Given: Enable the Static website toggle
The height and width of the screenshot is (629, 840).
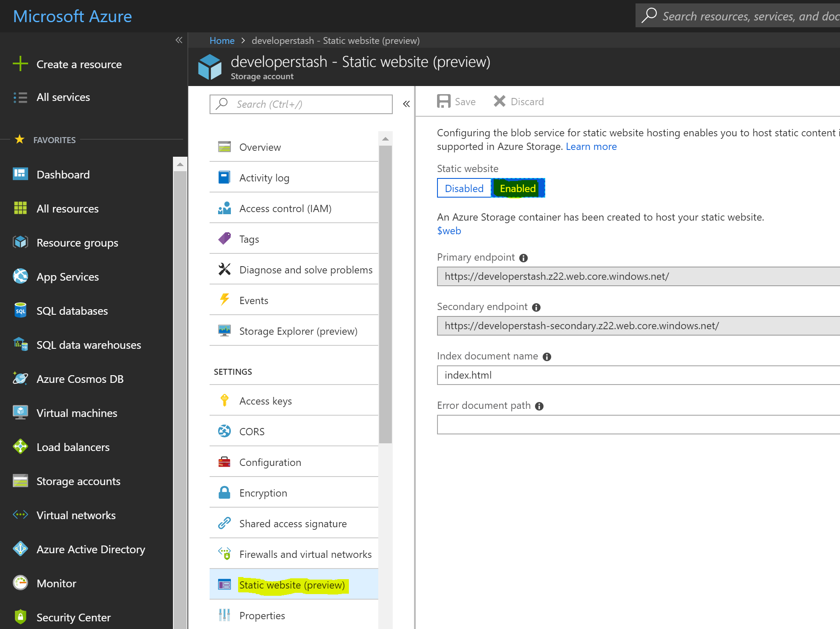Looking at the screenshot, I should pyautogui.click(x=518, y=188).
